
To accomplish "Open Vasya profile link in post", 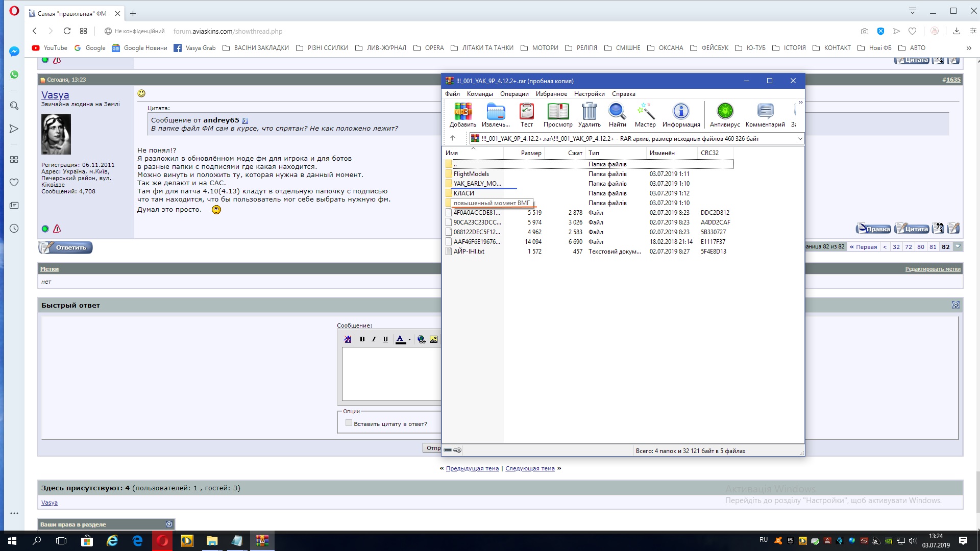I will pyautogui.click(x=55, y=95).
